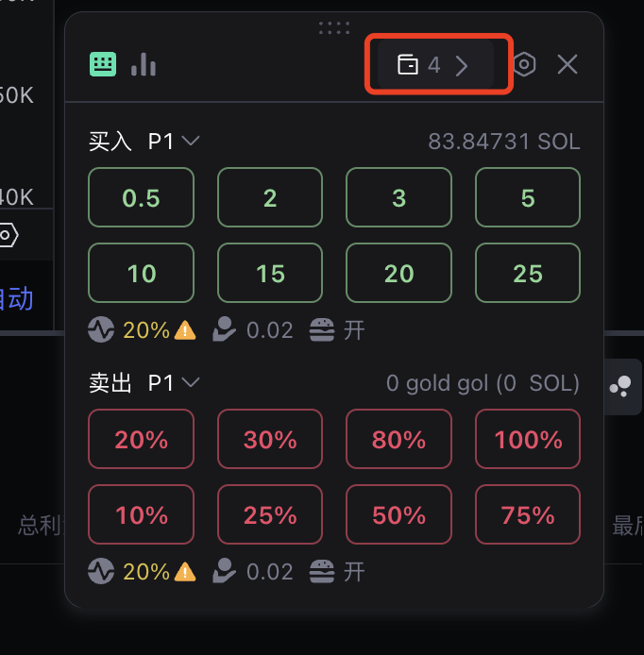Close the quick trade panel
Screen dimensions: 644x655
coord(568,64)
